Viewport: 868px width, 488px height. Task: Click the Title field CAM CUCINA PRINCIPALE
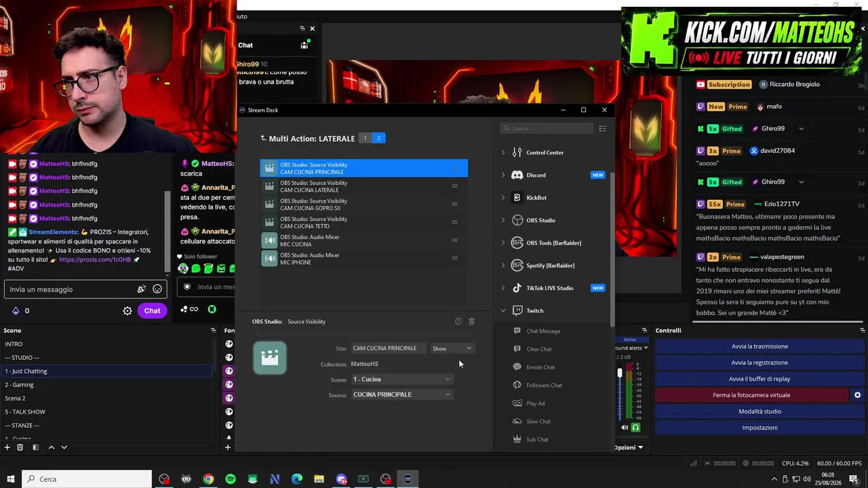(x=389, y=348)
